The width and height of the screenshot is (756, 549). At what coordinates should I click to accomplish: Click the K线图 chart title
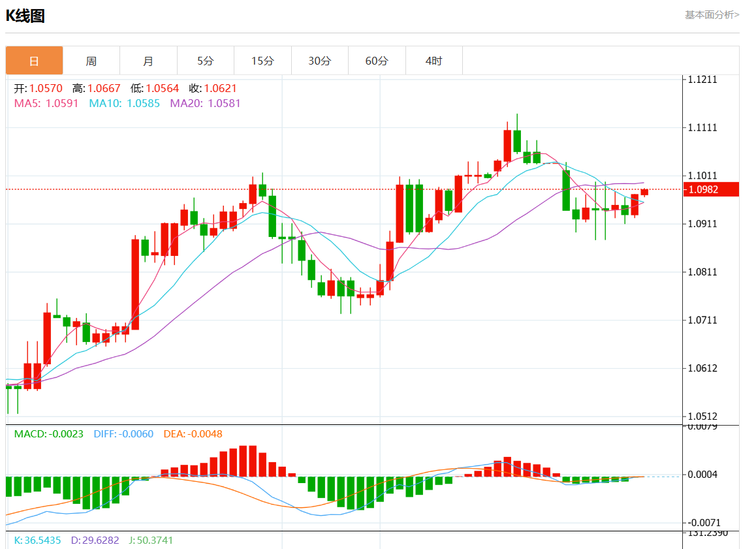click(x=25, y=16)
